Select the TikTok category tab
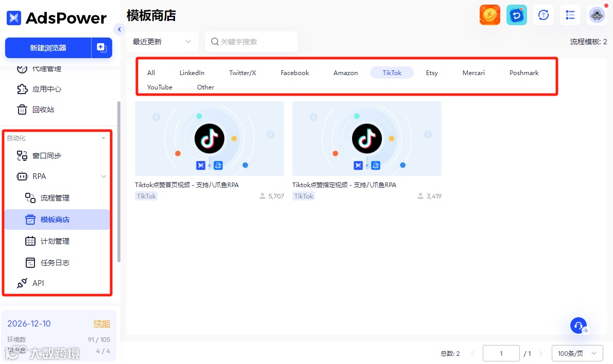This screenshot has width=613, height=364. 392,72
